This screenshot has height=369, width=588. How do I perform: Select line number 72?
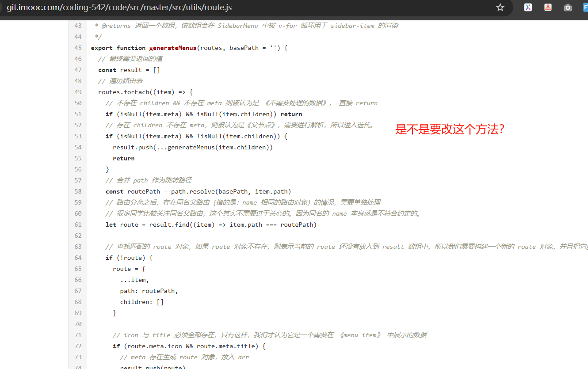tap(78, 346)
